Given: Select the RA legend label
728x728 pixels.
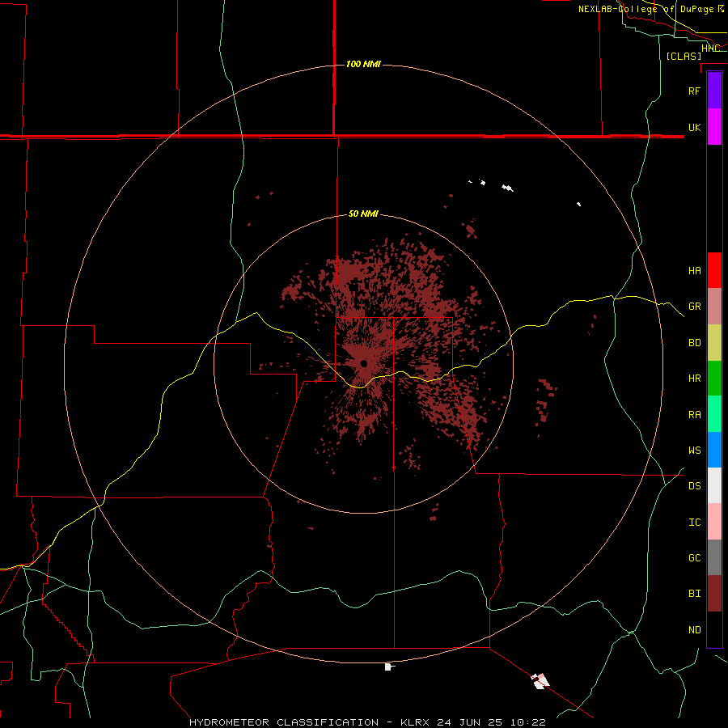Looking at the screenshot, I should (x=694, y=415).
